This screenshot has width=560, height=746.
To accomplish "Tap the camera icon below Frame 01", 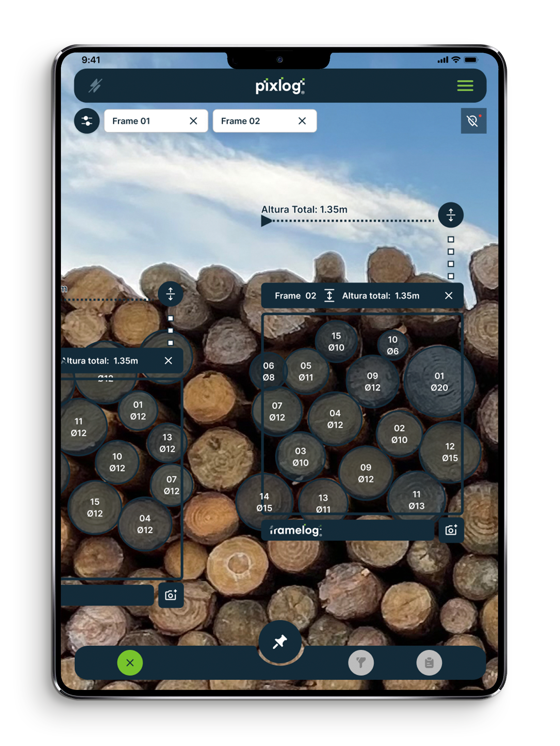I will point(171,595).
